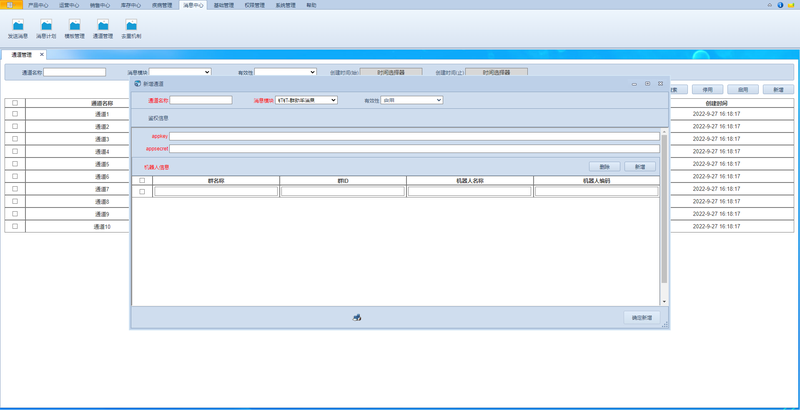Click the 通道4 row name
The height and width of the screenshot is (410, 800).
[102, 151]
